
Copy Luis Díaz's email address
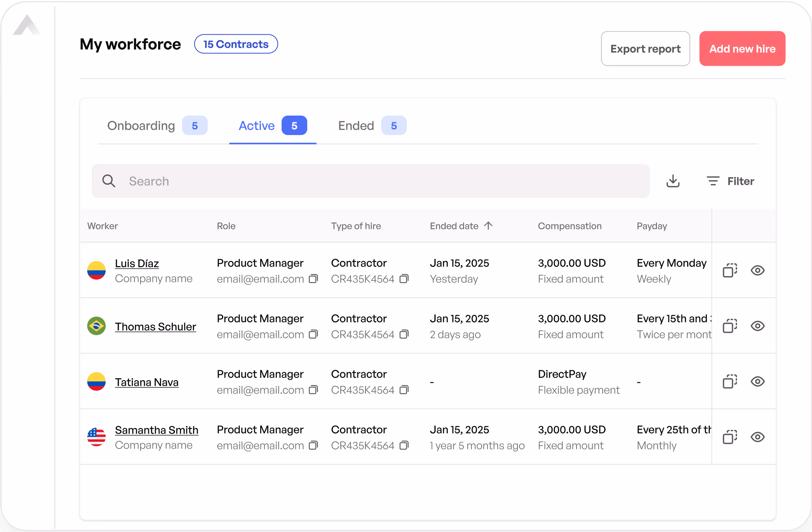pos(313,279)
